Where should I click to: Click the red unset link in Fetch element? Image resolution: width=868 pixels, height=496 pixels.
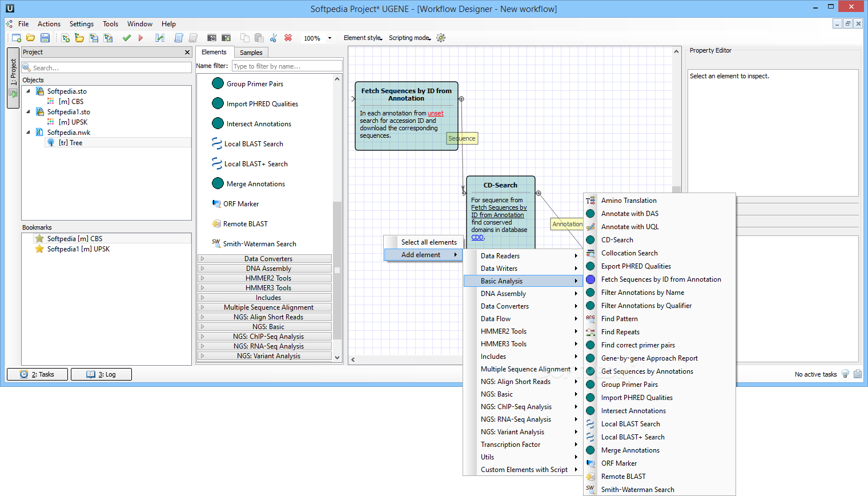[x=436, y=113]
